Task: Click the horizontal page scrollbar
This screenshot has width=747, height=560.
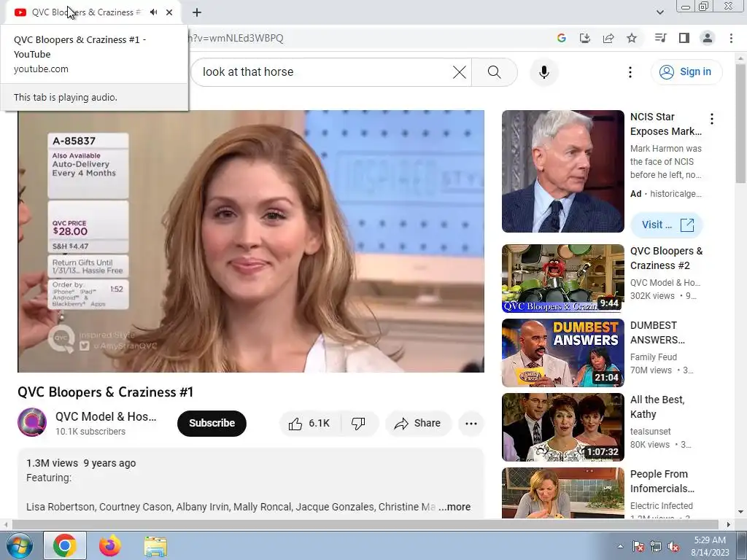Action: pyautogui.click(x=365, y=524)
